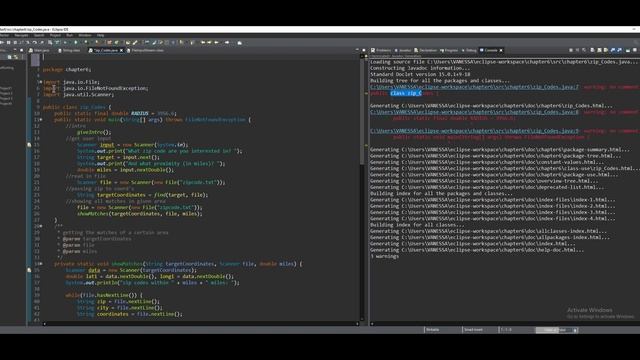Screen dimensions: 640x360
Task: Click the green Run toolbar button
Action: point(76,42)
